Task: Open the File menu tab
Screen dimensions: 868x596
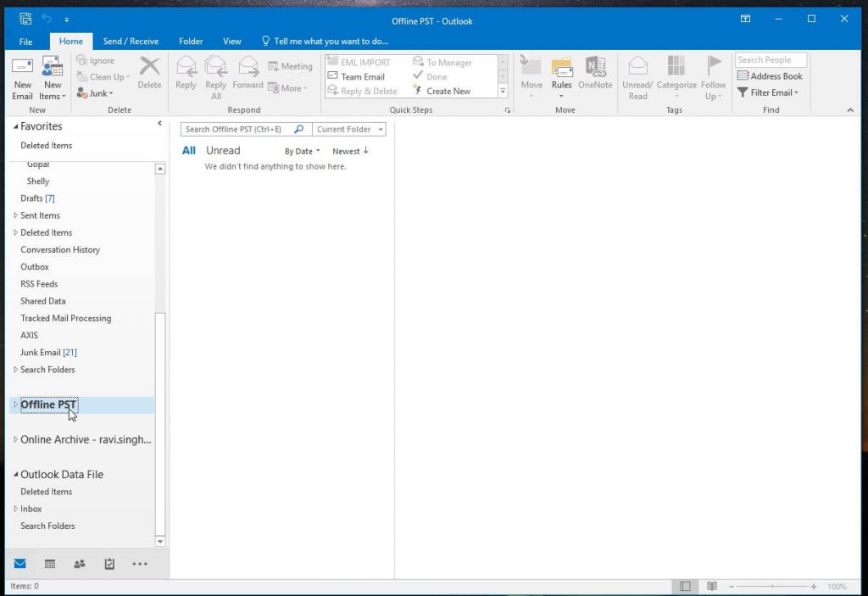Action: (x=25, y=41)
